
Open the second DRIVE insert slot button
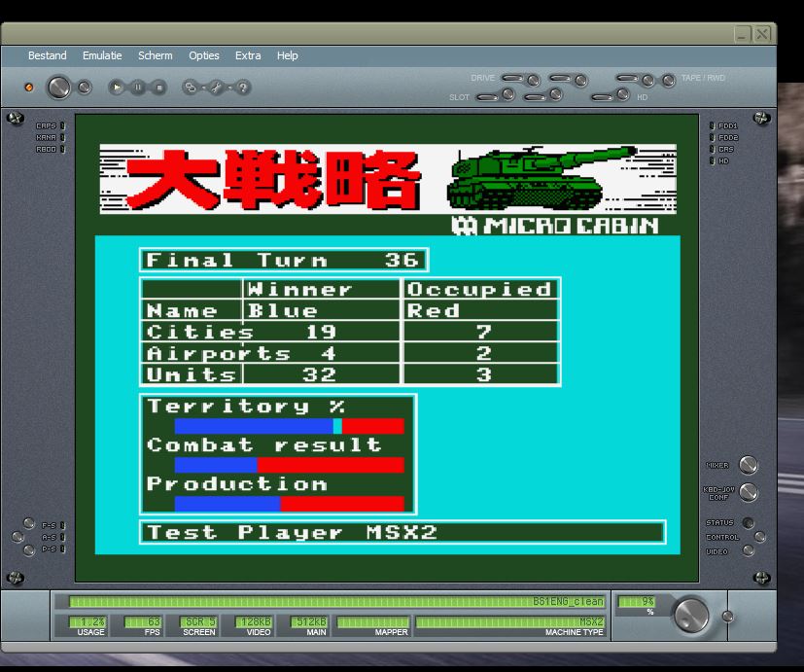point(560,78)
